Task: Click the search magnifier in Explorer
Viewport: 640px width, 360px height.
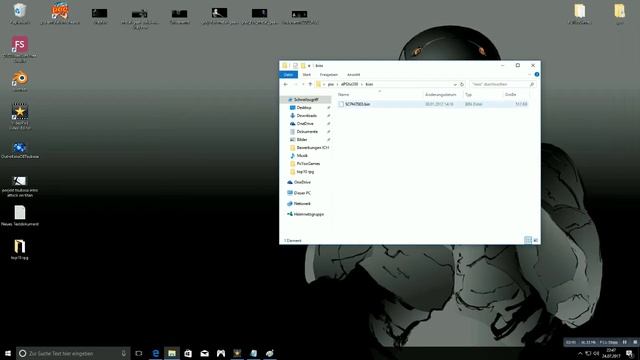Action: [531, 84]
